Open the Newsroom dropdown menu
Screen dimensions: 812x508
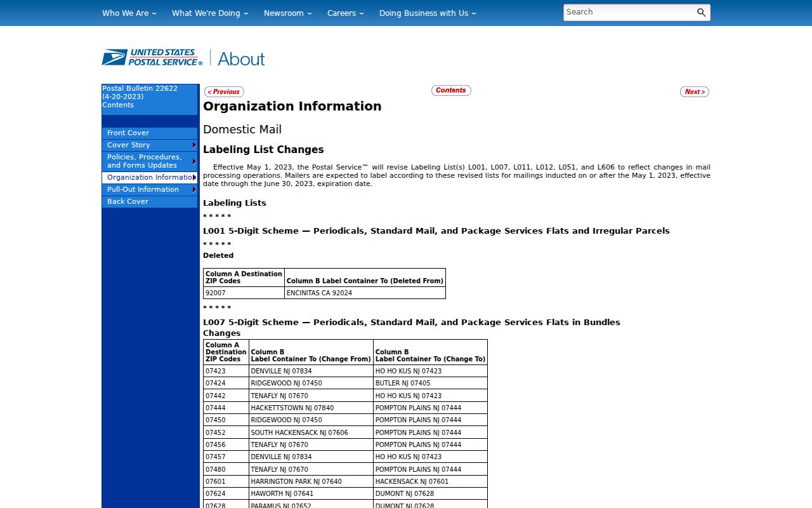[287, 13]
